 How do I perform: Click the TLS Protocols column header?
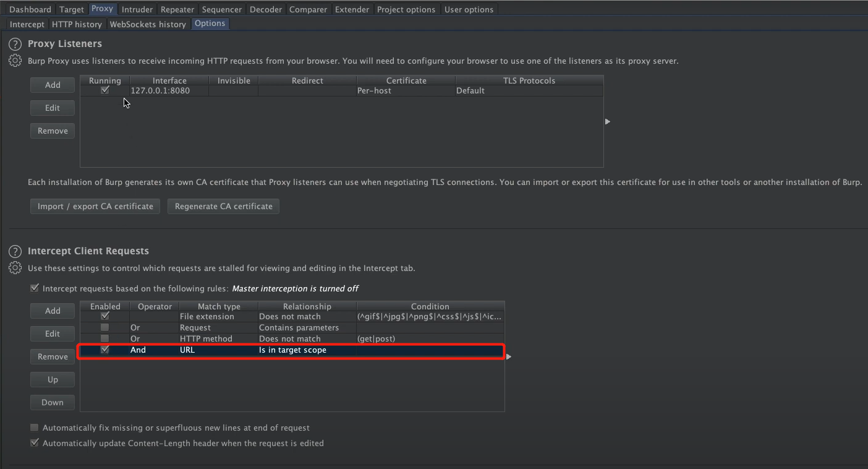point(529,80)
